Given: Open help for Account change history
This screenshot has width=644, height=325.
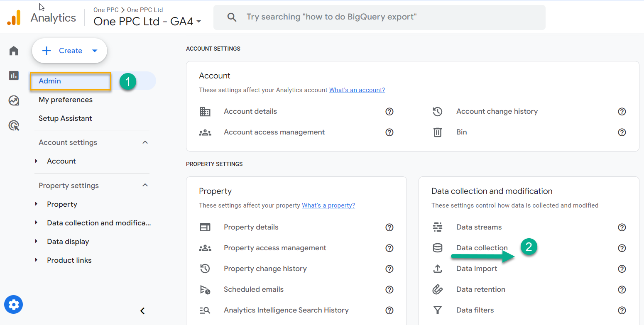Looking at the screenshot, I should pos(622,111).
